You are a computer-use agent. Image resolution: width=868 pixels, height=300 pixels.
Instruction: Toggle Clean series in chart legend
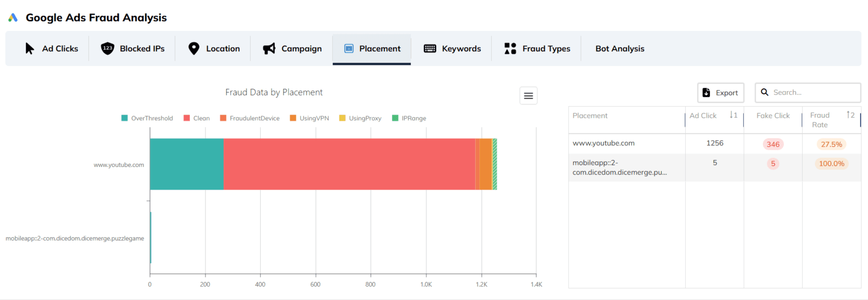[197, 118]
